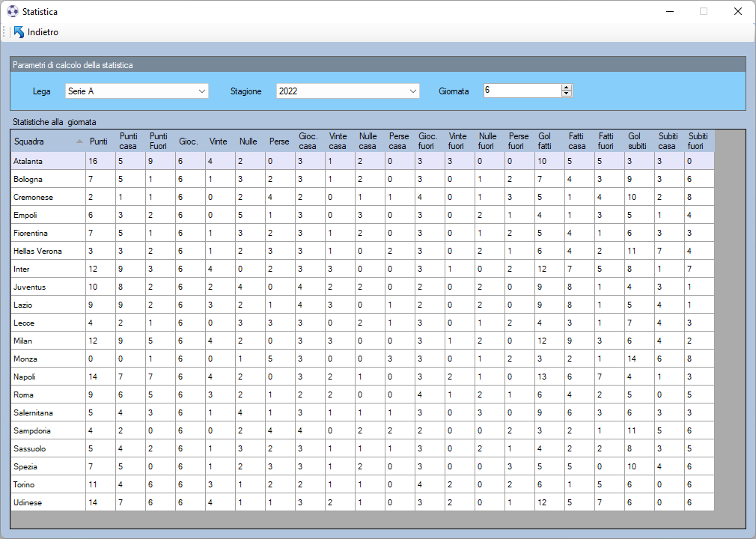Open the Stagione dropdown showing 2022
756x539 pixels.
click(x=347, y=91)
